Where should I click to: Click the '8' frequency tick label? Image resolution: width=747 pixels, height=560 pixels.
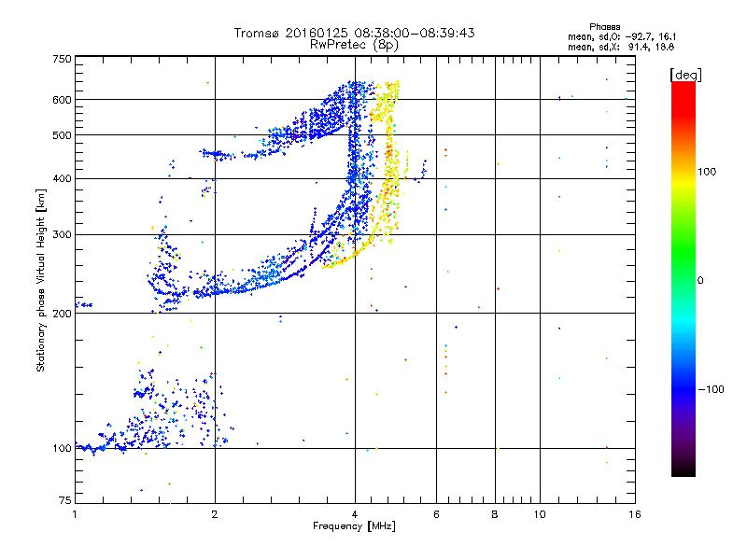495,514
